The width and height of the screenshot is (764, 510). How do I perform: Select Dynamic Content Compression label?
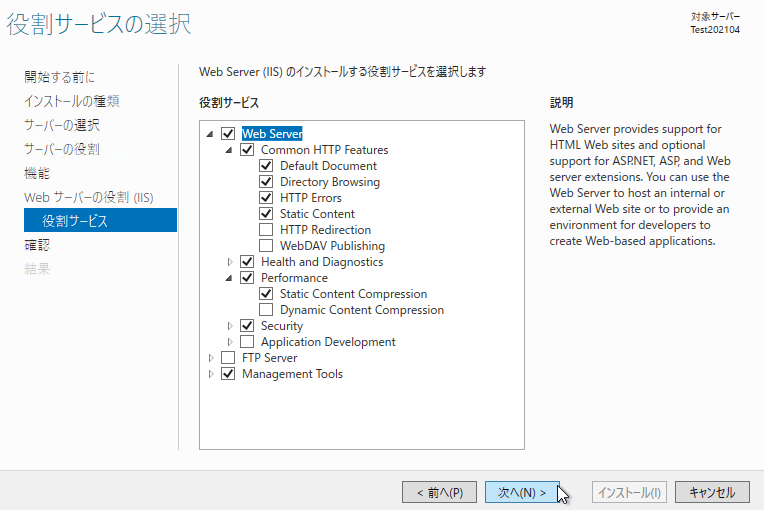(x=362, y=310)
